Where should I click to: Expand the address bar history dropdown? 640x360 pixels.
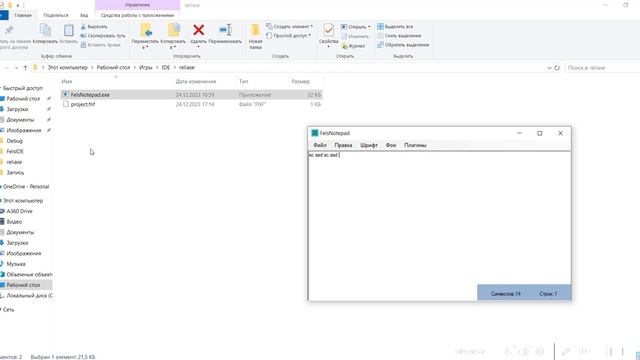[x=549, y=68]
